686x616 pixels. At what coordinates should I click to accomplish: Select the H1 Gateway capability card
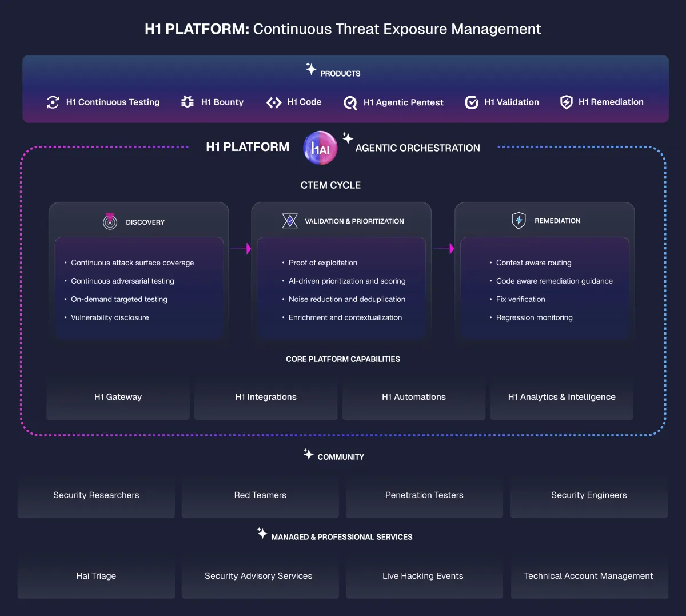tap(118, 397)
